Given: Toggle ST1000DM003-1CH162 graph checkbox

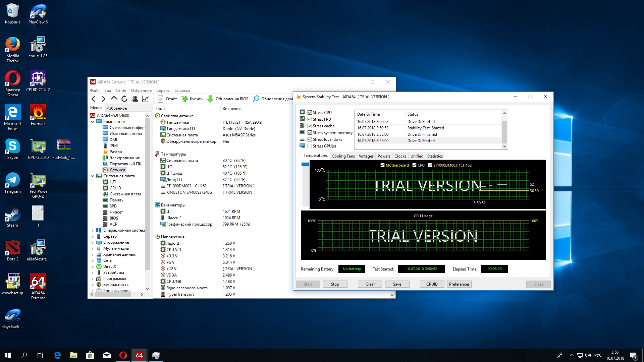Looking at the screenshot, I should pos(430,165).
